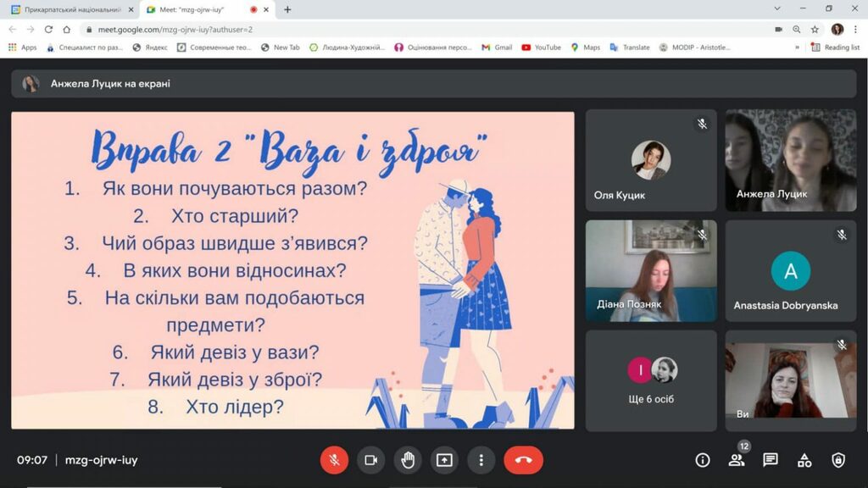Click the present screen button
Screen dimensions: 868x488
[444, 460]
